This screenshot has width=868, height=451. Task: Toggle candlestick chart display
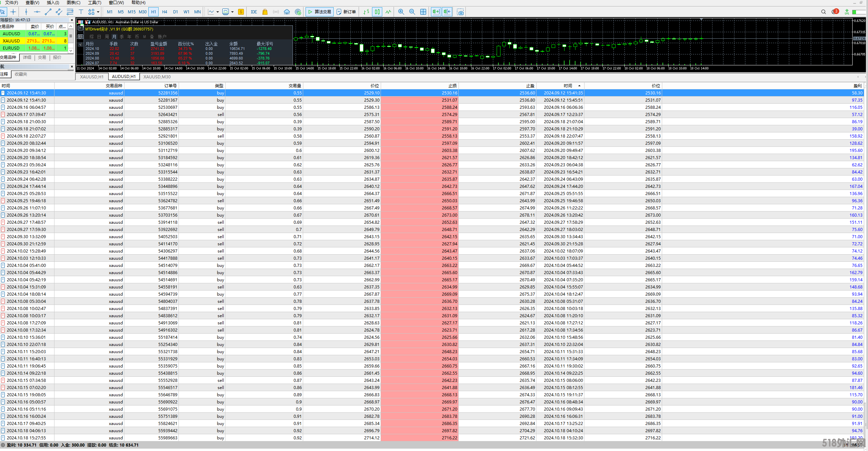tap(377, 12)
